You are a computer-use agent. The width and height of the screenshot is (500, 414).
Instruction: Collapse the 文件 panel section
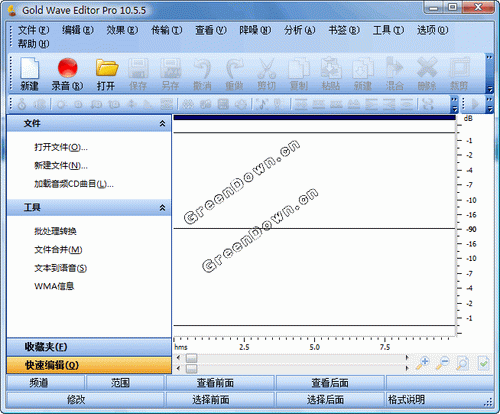(162, 123)
